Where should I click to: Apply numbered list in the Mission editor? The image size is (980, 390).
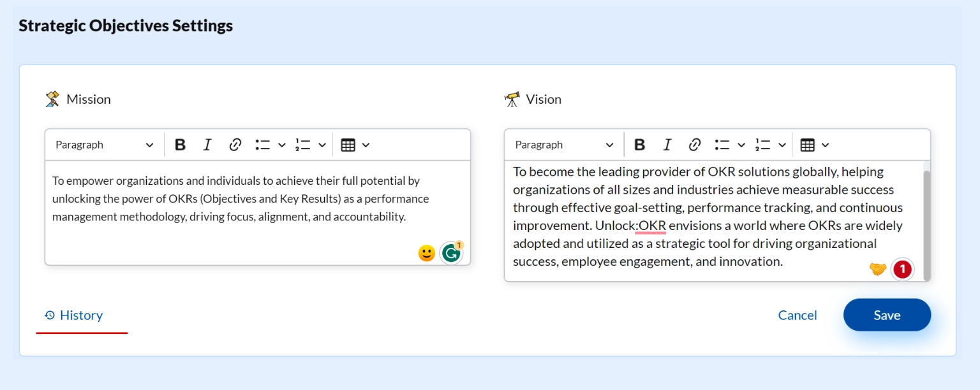tap(302, 145)
